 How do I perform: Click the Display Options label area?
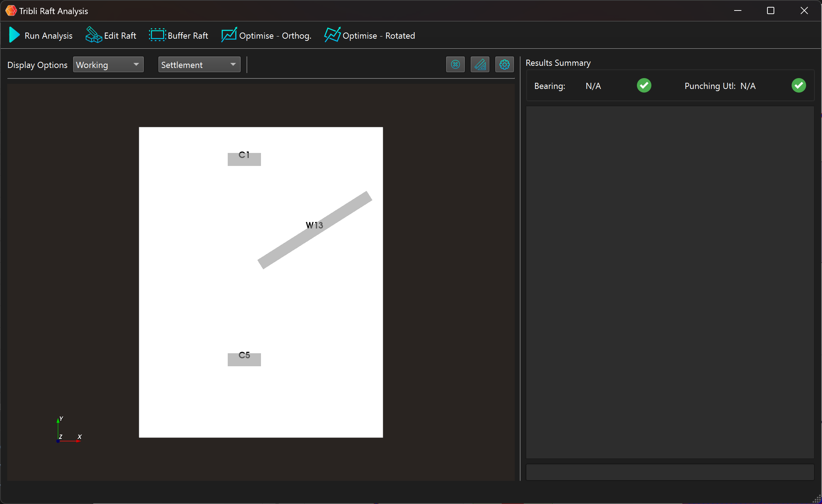point(37,65)
